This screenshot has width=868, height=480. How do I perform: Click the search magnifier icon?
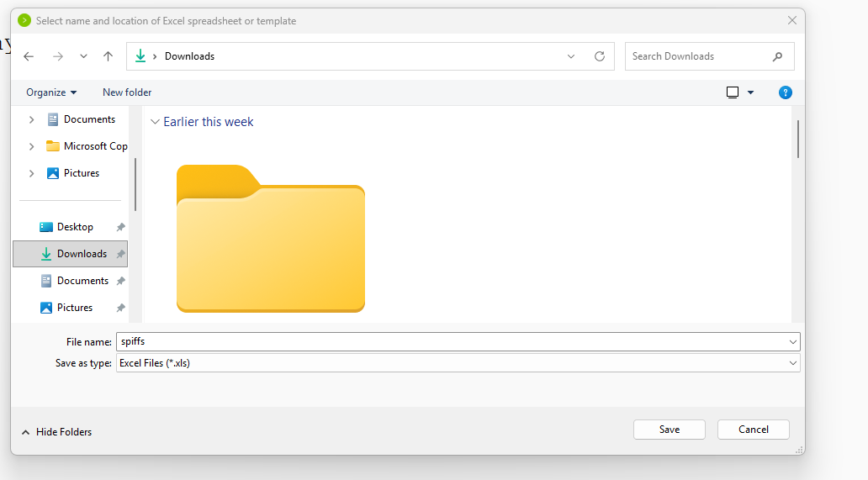click(x=777, y=56)
